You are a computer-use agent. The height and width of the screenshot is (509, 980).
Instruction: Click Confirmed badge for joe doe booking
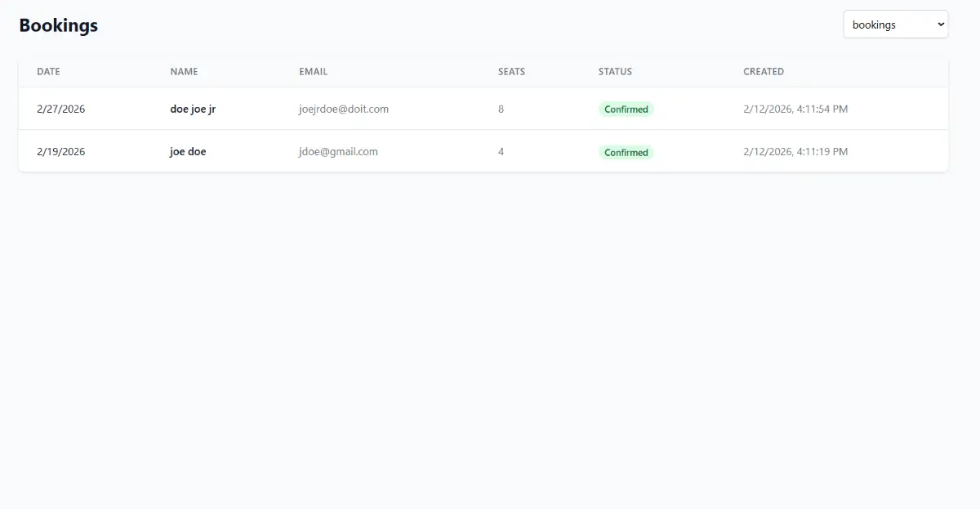pyautogui.click(x=626, y=152)
